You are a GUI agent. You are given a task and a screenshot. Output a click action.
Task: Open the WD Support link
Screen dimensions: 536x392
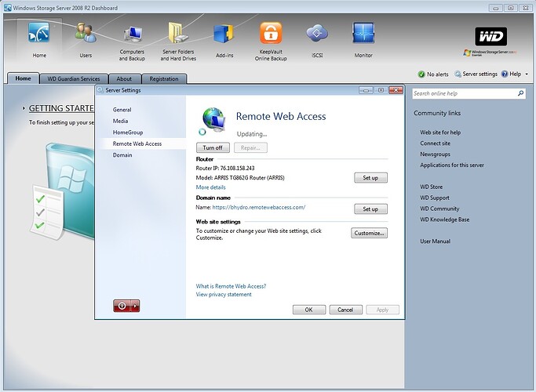435,198
